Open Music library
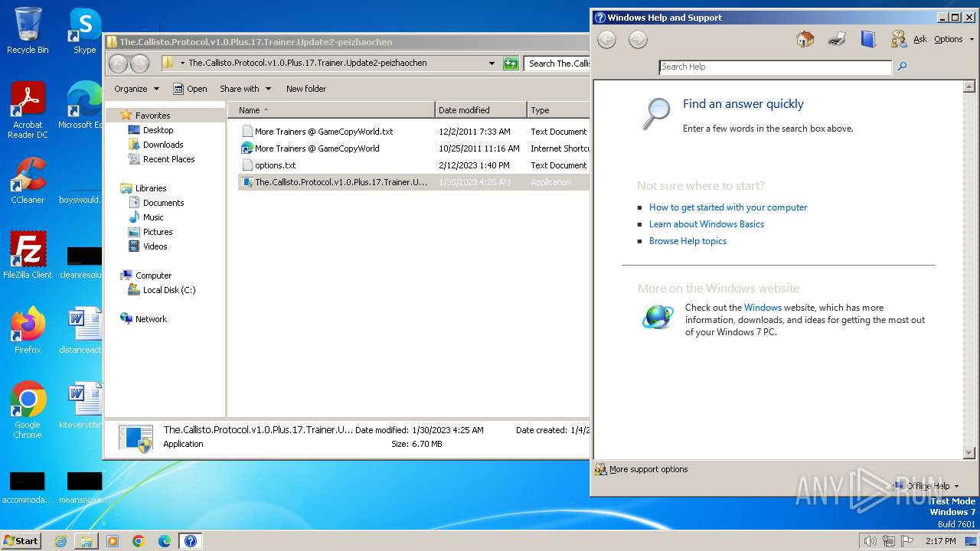 [x=153, y=217]
